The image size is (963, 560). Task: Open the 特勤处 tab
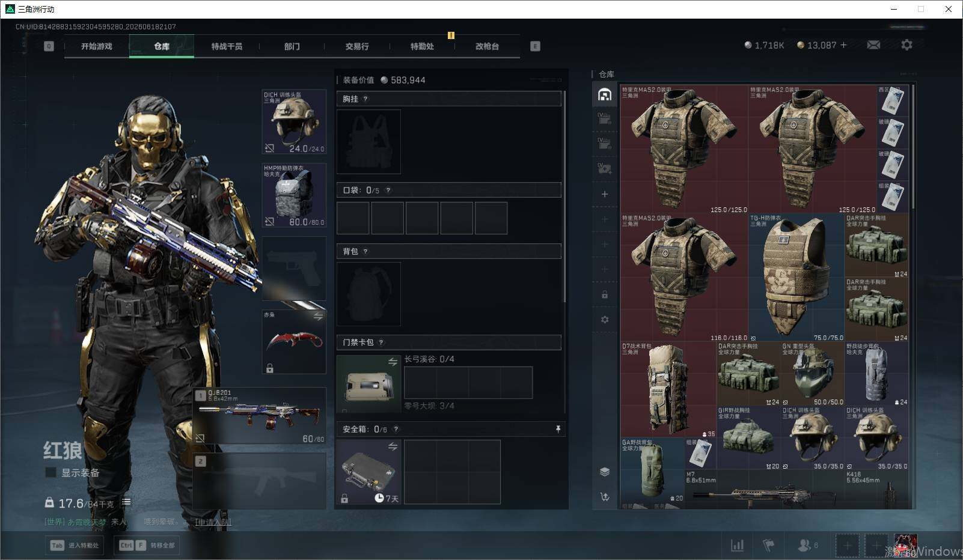(422, 46)
